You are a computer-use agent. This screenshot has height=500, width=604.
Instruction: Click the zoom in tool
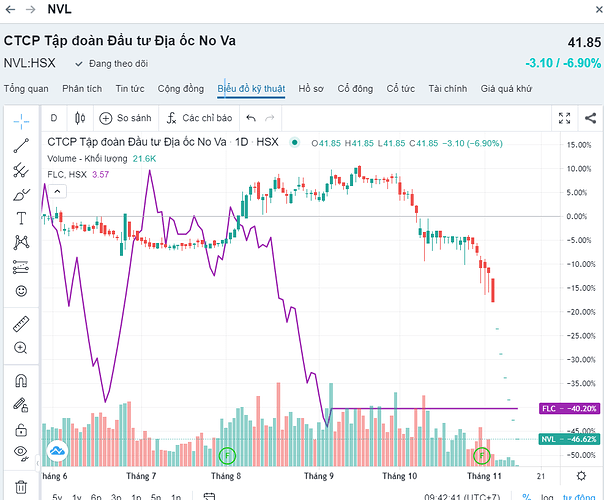coord(21,348)
